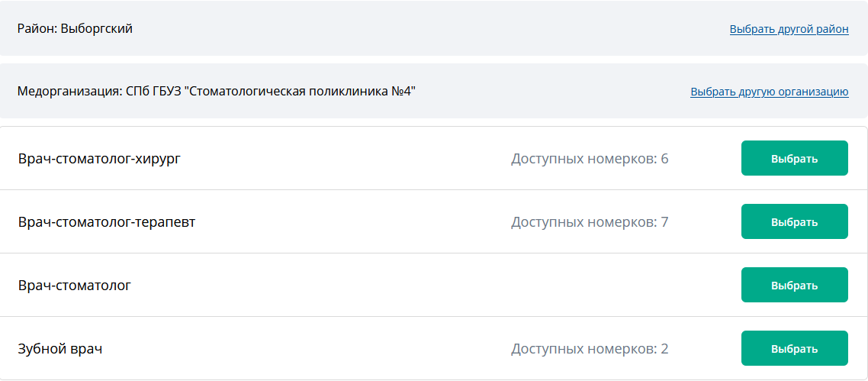The height and width of the screenshot is (381, 868).
Task: Click the 'Доступных номерков: 7' text
Action: pyautogui.click(x=589, y=222)
